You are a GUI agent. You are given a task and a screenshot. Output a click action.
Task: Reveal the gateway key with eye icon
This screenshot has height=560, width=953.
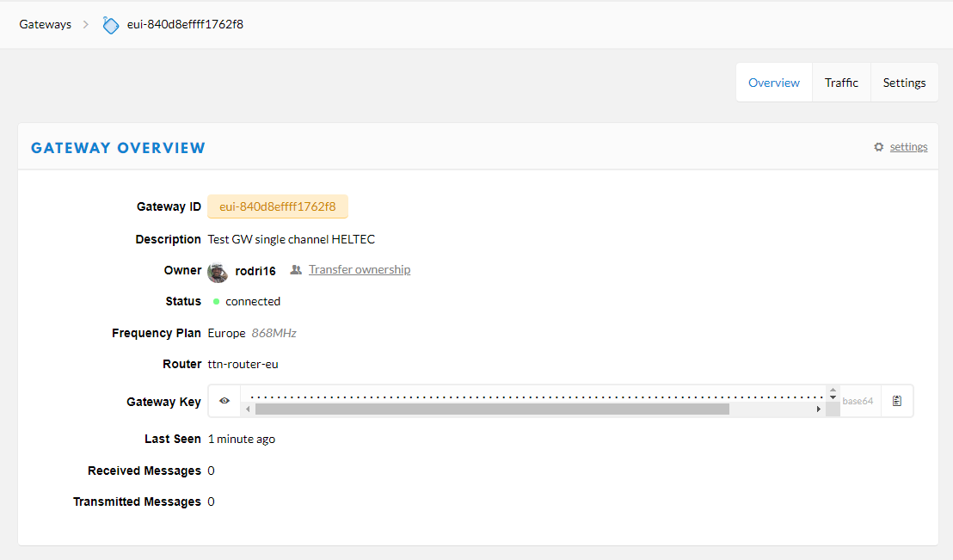tap(224, 401)
